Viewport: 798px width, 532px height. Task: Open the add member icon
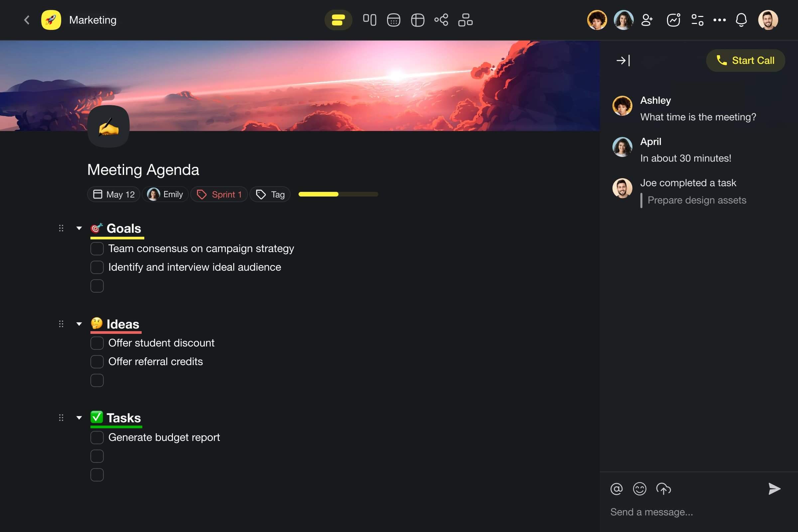pyautogui.click(x=647, y=20)
